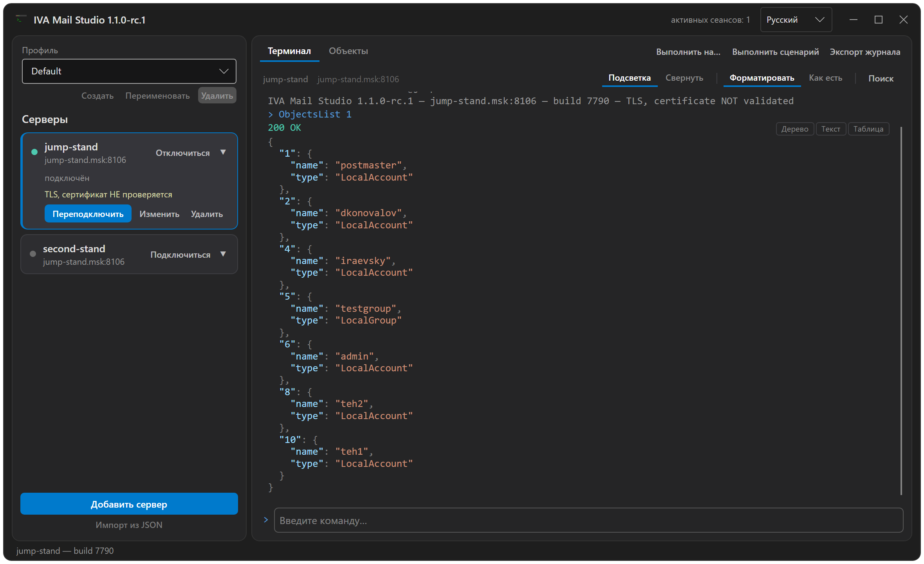Expand the second-stand server arrow

pyautogui.click(x=223, y=254)
